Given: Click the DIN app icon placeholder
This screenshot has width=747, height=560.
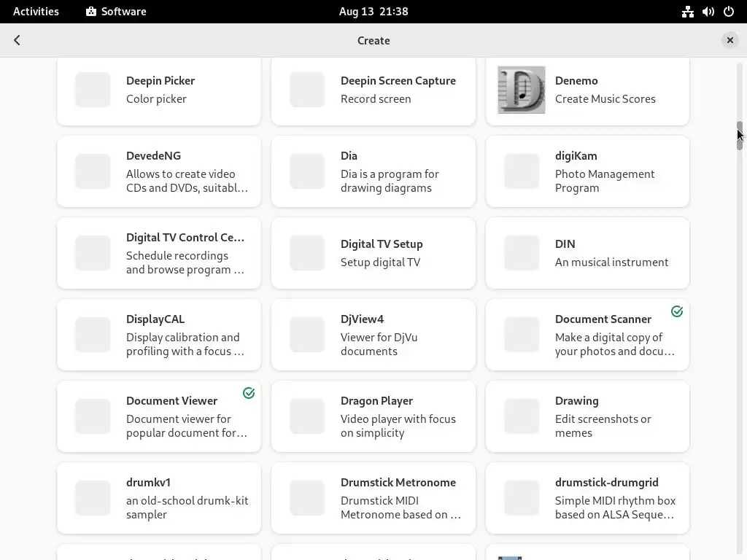Looking at the screenshot, I should tap(522, 253).
